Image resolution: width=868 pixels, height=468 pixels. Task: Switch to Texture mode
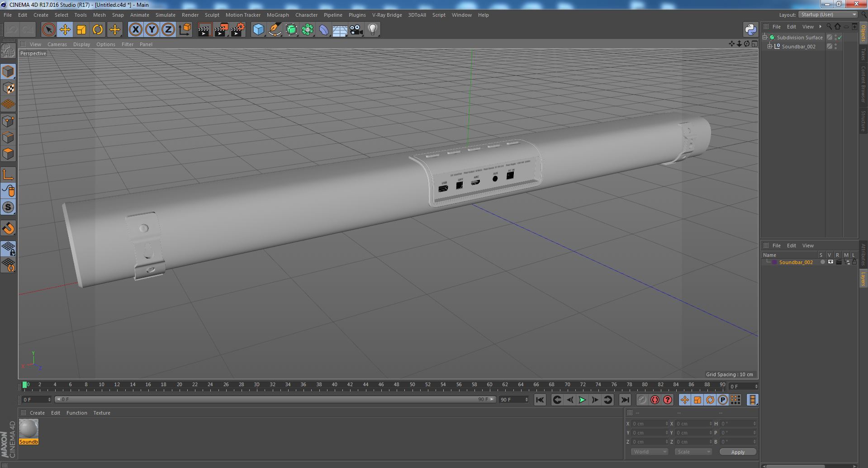[x=8, y=88]
